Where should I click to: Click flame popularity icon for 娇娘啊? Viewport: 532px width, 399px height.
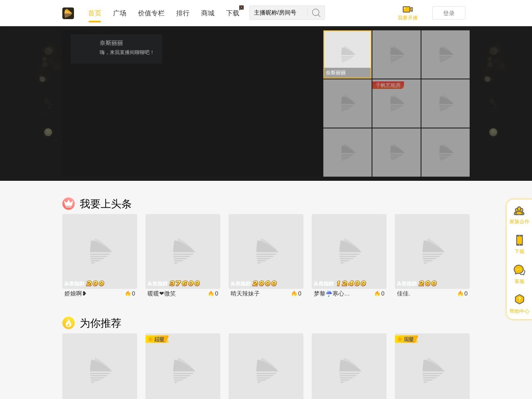coord(128,293)
